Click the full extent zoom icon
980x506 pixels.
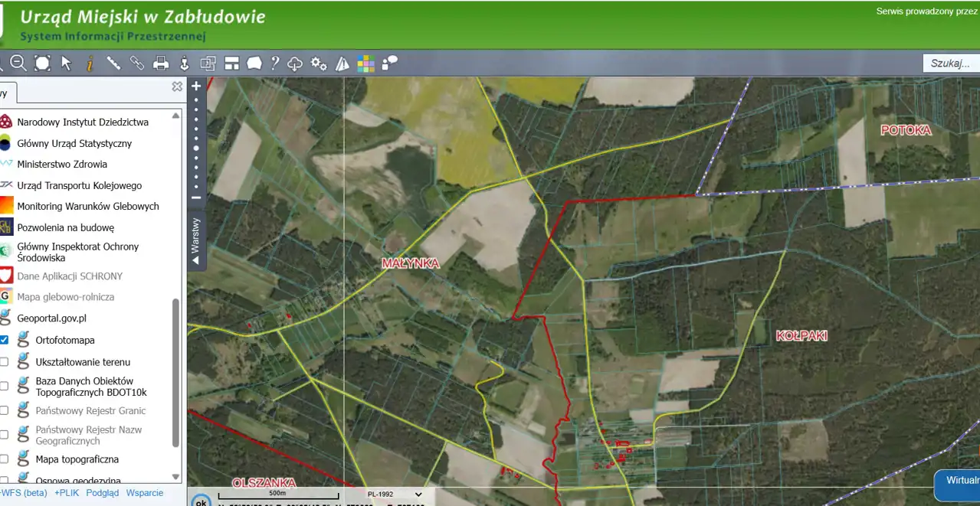pyautogui.click(x=42, y=64)
